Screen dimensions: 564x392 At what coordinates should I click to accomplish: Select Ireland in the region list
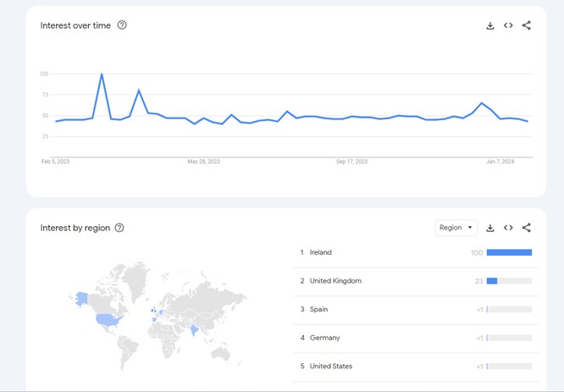pyautogui.click(x=416, y=252)
